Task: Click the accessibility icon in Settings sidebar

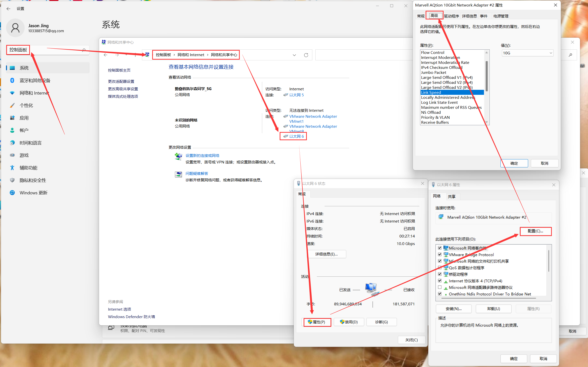Action: 12,168
